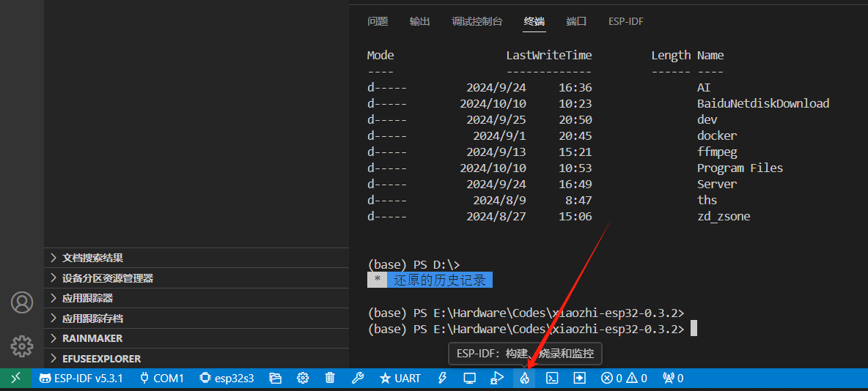The image size is (868, 391).
Task: Open the Accounts profile icon
Action: pyautogui.click(x=22, y=302)
